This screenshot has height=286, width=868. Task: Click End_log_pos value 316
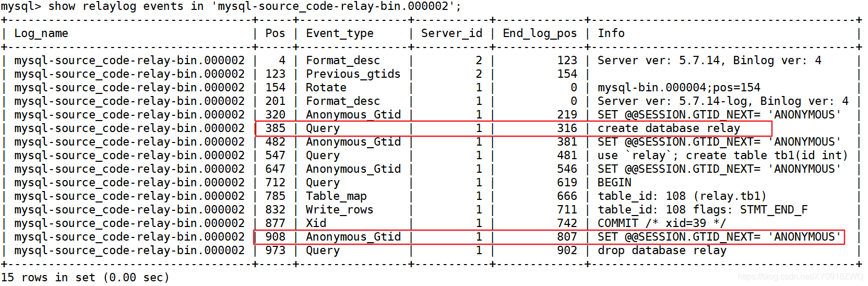pos(567,128)
